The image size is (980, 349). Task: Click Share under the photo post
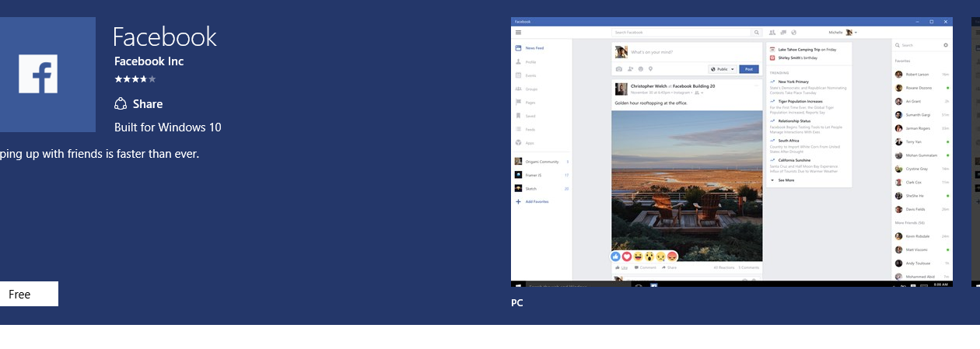669,267
